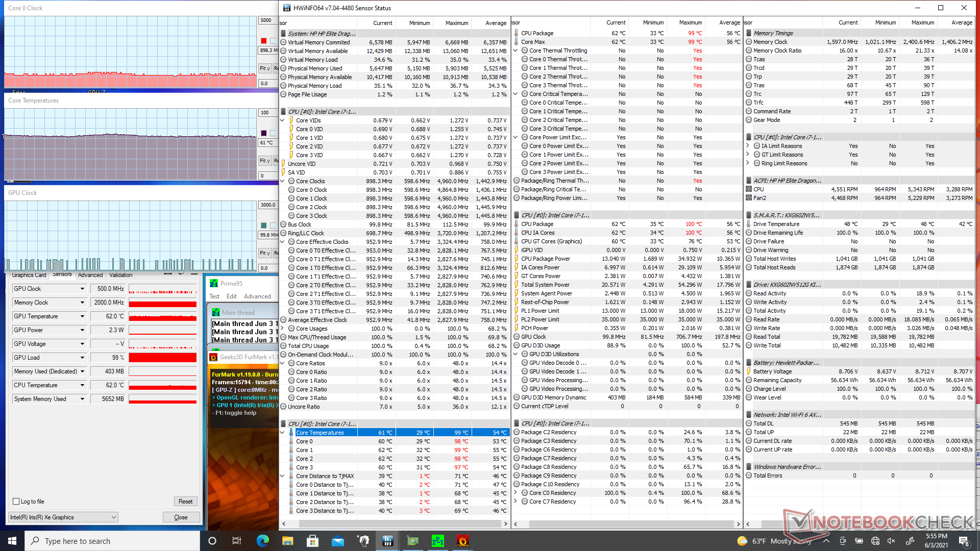Click the Windows Hardware Errors group icon
This screenshot has width=980, height=551.
click(x=749, y=467)
